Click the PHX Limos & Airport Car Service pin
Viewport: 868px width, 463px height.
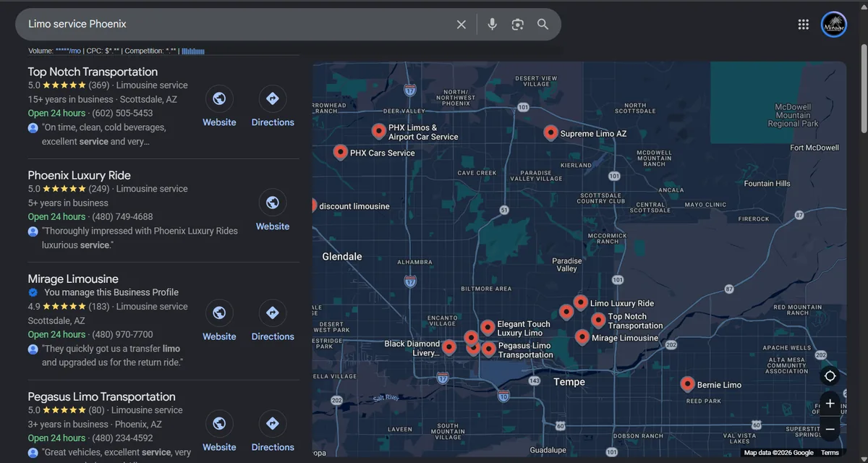378,131
